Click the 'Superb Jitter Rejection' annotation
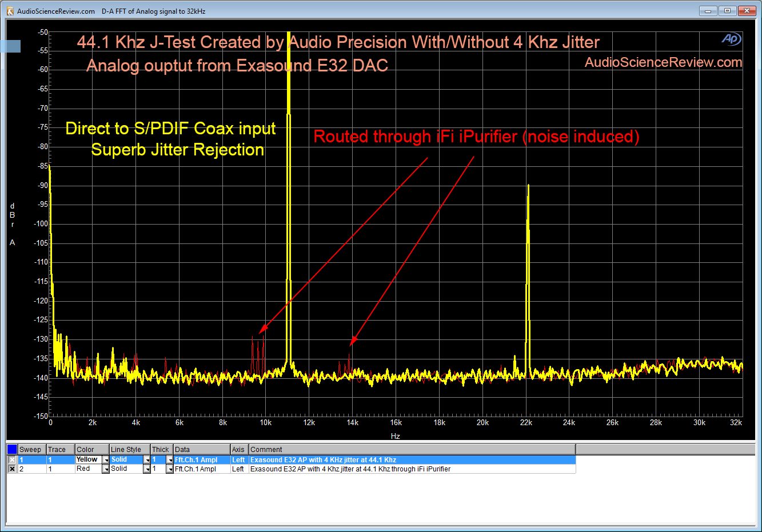Screen dimensions: 762x532 [178, 150]
